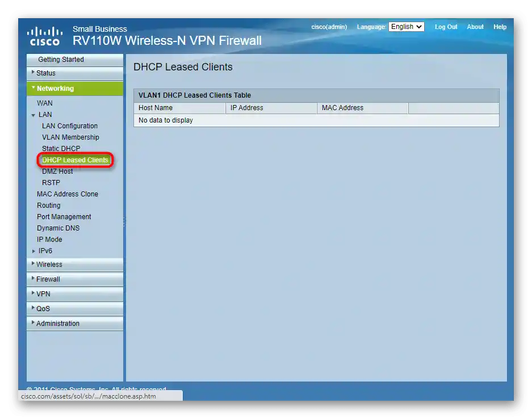Open the Language dropdown set to English
The image size is (532, 419).
[x=406, y=27]
